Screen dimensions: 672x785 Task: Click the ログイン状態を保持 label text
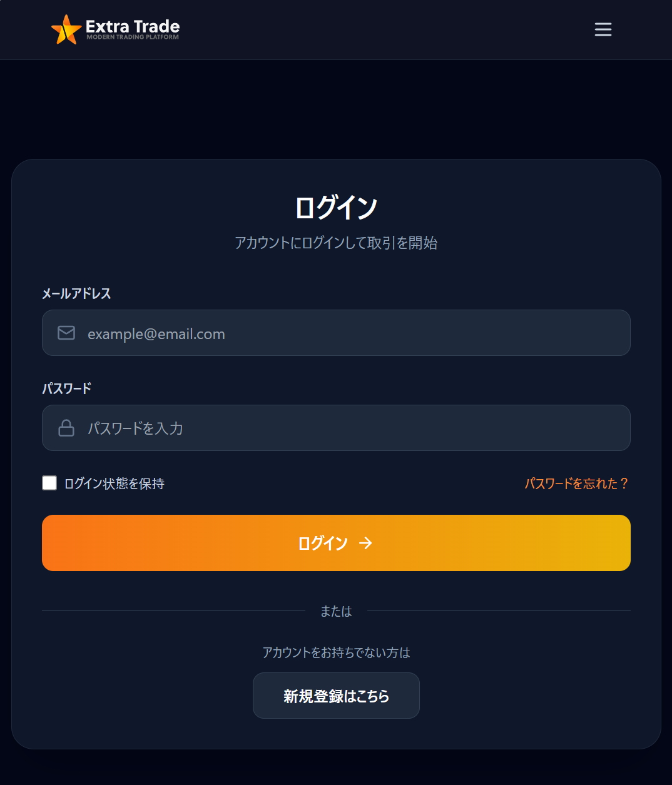point(115,484)
